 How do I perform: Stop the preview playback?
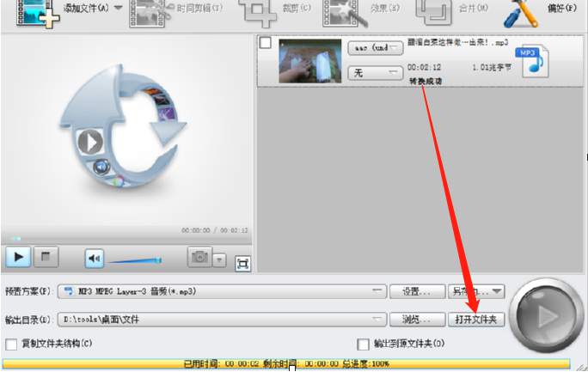point(46,257)
